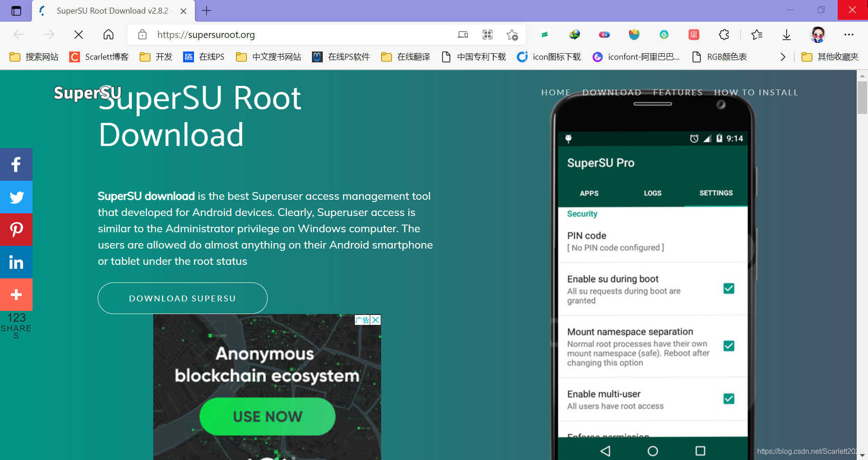The width and height of the screenshot is (868, 460).
Task: Go to the browser home page
Action: click(x=108, y=34)
